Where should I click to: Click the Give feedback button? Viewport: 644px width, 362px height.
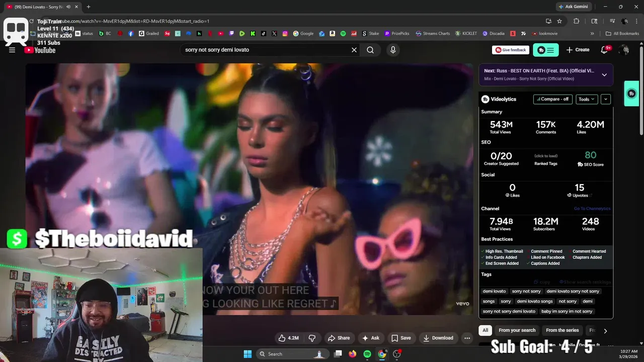point(511,50)
